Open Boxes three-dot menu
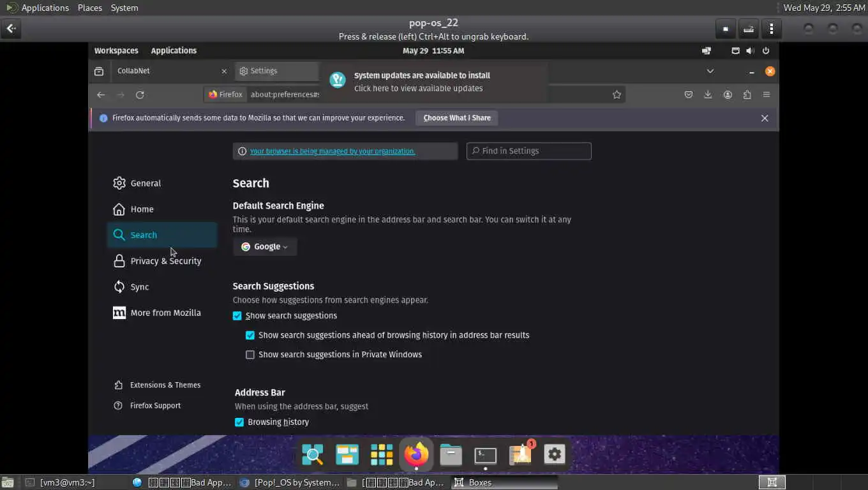This screenshot has width=868, height=490. [x=772, y=29]
